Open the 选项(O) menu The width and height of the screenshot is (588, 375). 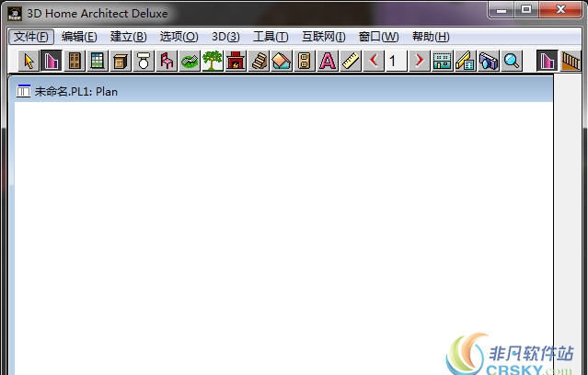click(179, 37)
